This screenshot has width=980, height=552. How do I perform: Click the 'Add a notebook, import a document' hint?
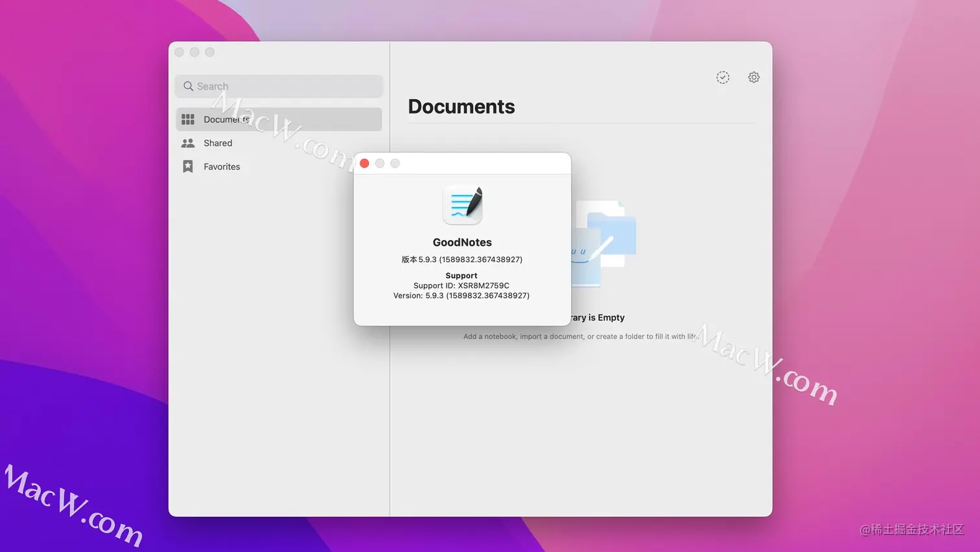tap(581, 337)
